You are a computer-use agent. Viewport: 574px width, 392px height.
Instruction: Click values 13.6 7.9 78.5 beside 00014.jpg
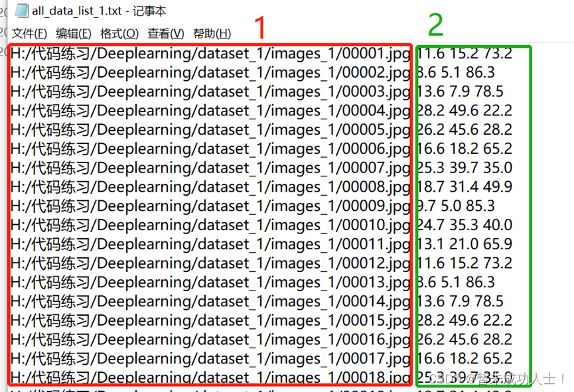(461, 301)
